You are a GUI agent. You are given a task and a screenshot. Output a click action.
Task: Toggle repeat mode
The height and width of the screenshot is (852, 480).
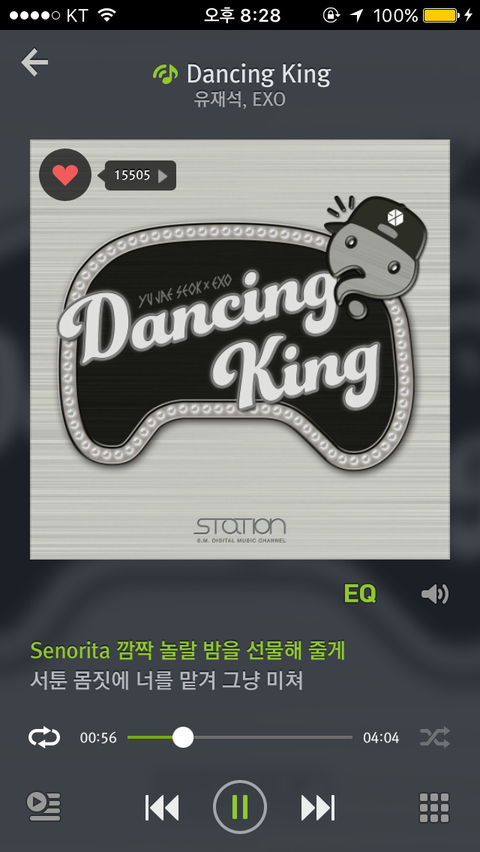click(x=44, y=737)
